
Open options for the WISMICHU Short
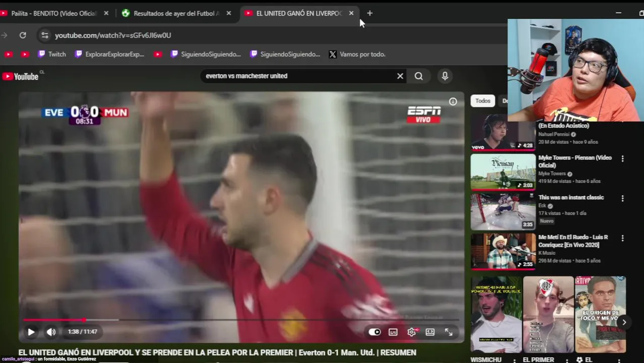pyautogui.click(x=514, y=360)
